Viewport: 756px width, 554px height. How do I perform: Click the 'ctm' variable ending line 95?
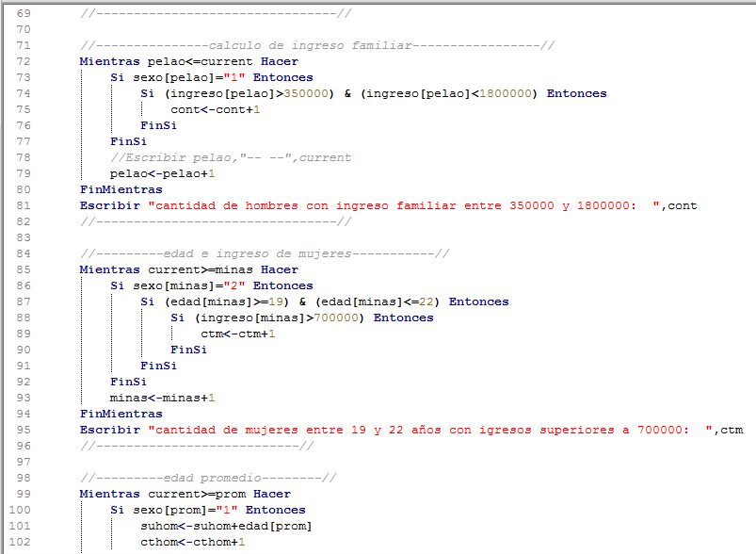click(x=732, y=430)
